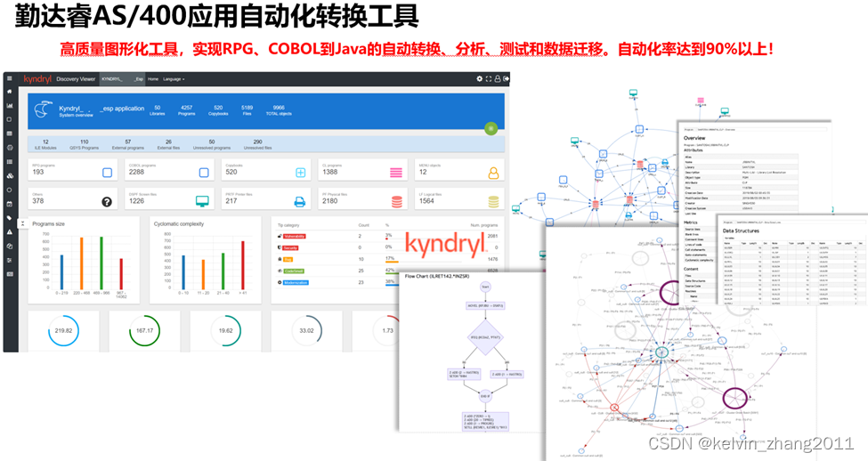Click the '9966 TOTAL objects' stat
The height and width of the screenshot is (461, 868).
tap(279, 110)
